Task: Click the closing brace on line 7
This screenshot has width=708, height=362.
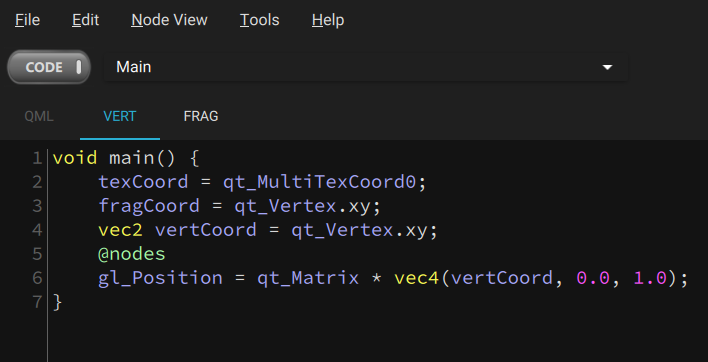Action: point(57,302)
